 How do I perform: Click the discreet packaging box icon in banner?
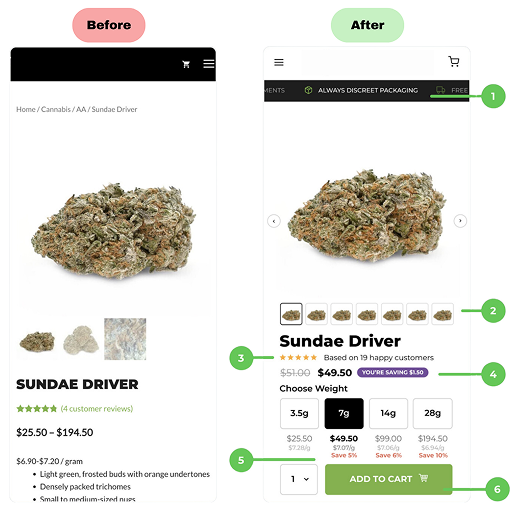(x=308, y=90)
